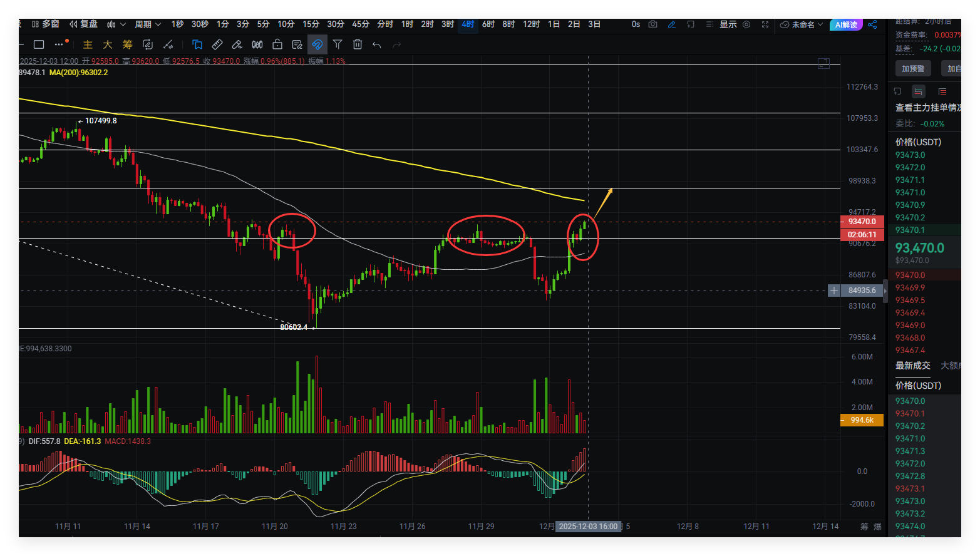Open the candlestick chart type dropdown
This screenshot has height=556, width=980.
tap(116, 24)
